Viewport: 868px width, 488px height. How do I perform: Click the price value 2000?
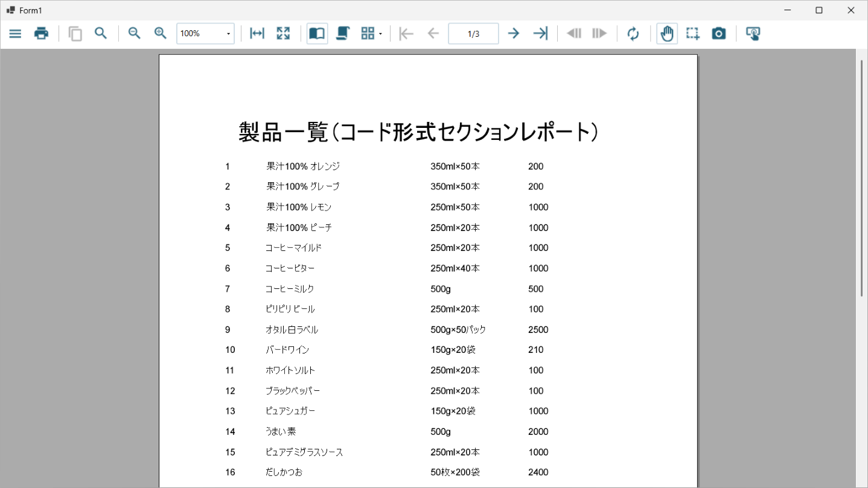538,431
